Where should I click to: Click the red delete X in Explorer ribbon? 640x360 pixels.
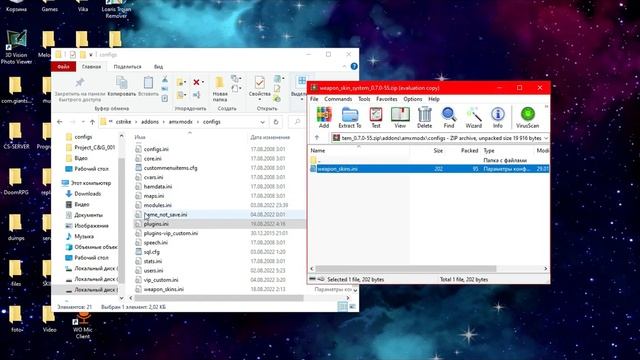196,82
